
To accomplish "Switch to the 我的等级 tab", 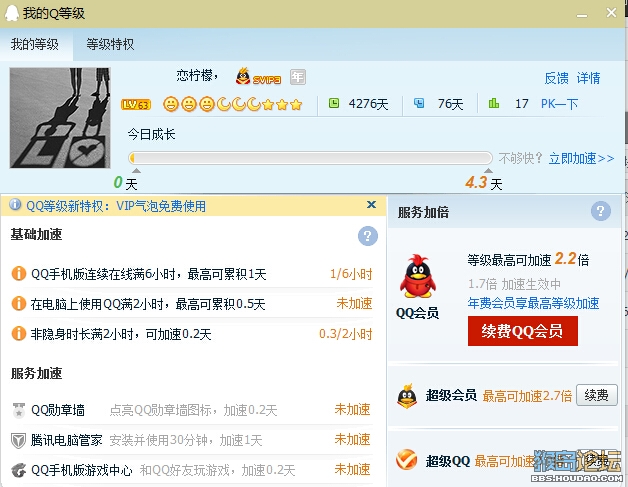I will pos(35,44).
